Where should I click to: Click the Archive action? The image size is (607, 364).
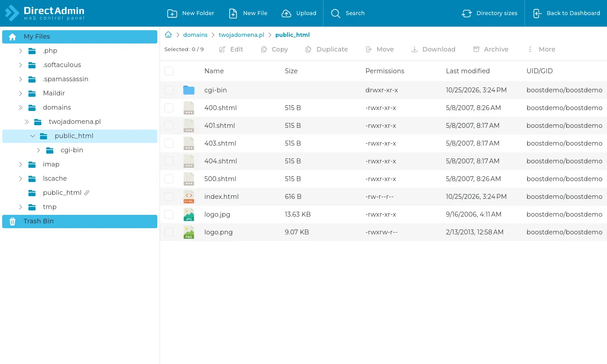491,49
